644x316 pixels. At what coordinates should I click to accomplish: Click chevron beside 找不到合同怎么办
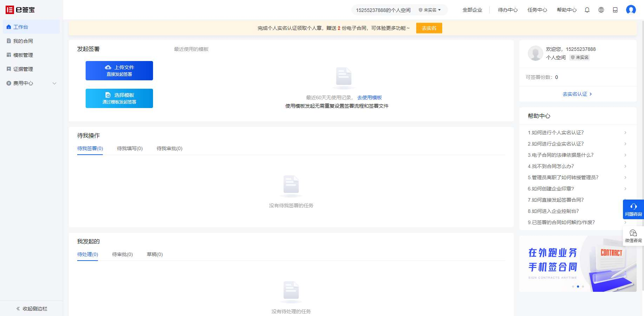point(625,166)
